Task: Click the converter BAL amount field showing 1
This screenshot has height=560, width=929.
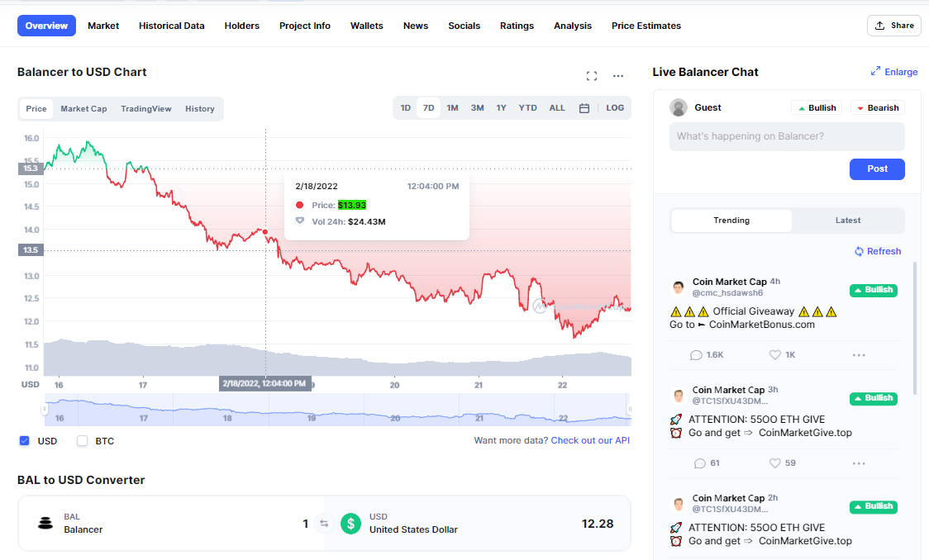Action: 306,524
